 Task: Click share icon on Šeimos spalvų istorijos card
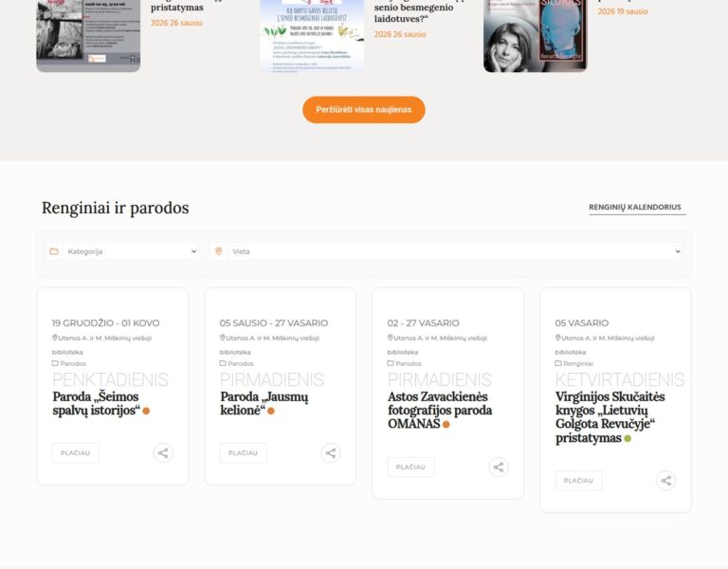point(163,453)
